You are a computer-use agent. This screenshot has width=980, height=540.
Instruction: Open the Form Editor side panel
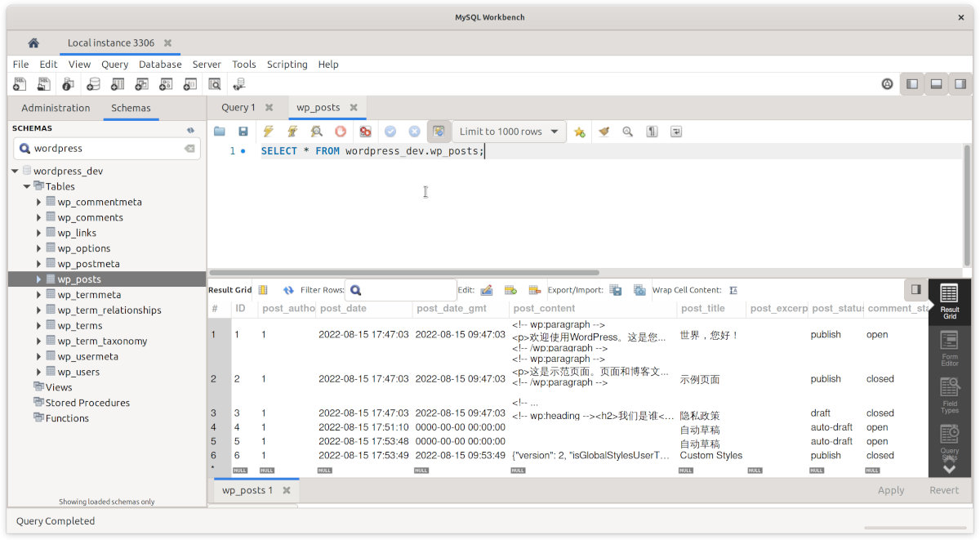coord(949,348)
